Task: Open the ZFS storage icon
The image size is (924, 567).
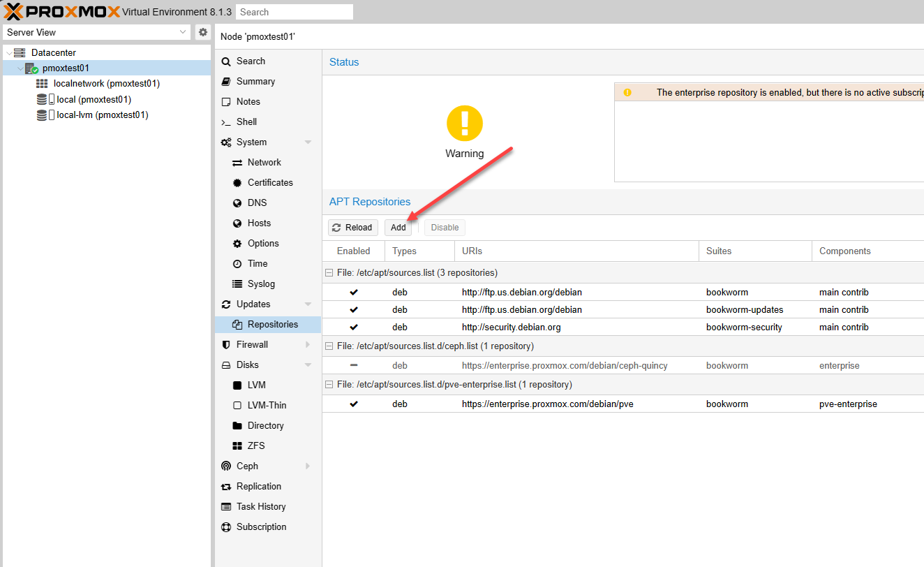Action: click(237, 446)
